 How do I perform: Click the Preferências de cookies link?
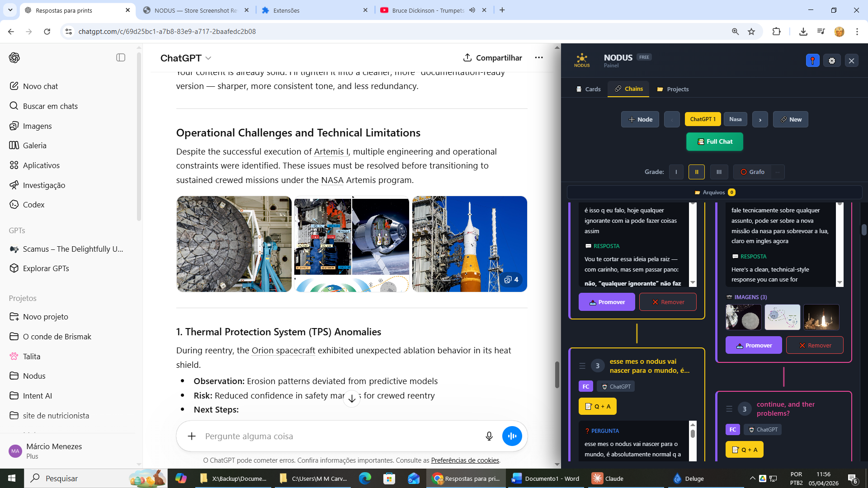[465, 460]
